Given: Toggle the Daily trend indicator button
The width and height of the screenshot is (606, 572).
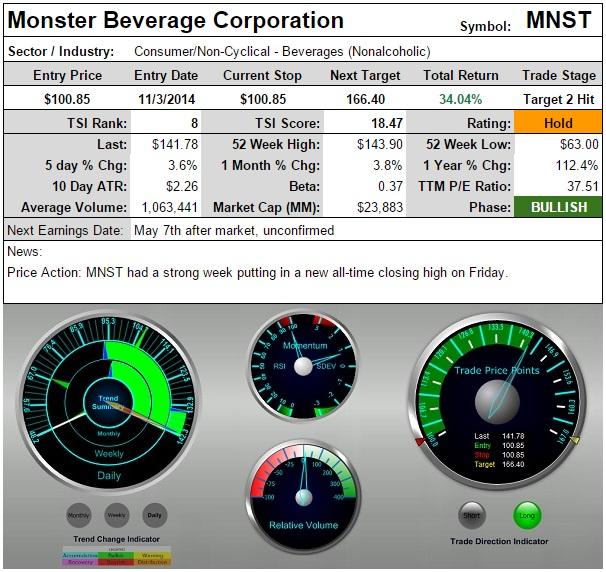Looking at the screenshot, I should pos(153,514).
